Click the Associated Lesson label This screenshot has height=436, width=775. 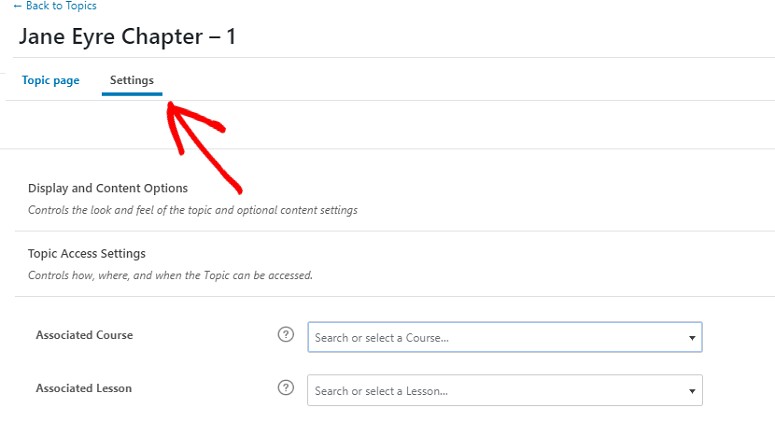coord(83,388)
